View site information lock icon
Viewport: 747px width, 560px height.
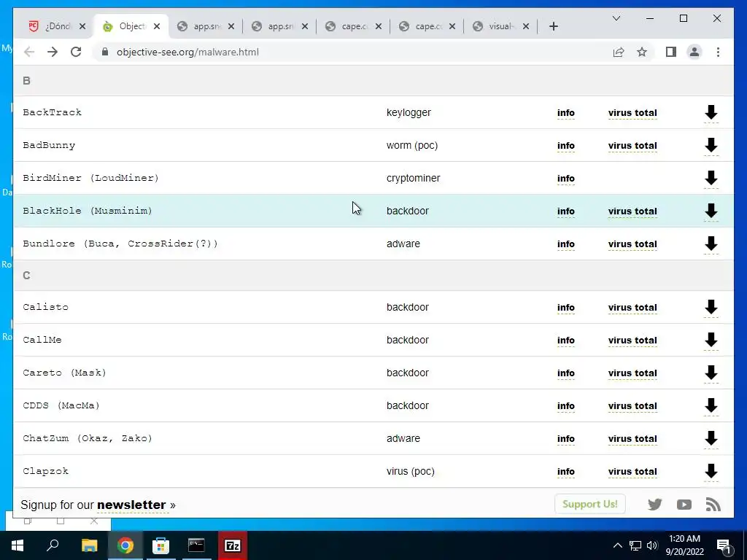pyautogui.click(x=105, y=52)
